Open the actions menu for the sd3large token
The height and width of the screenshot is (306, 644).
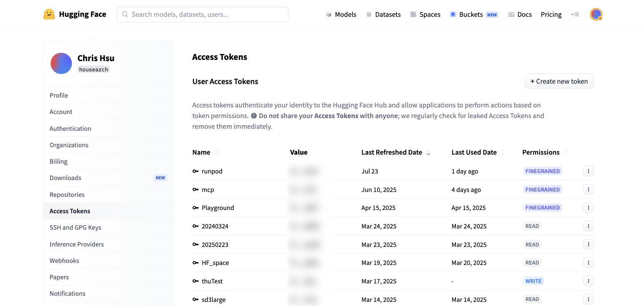point(588,299)
